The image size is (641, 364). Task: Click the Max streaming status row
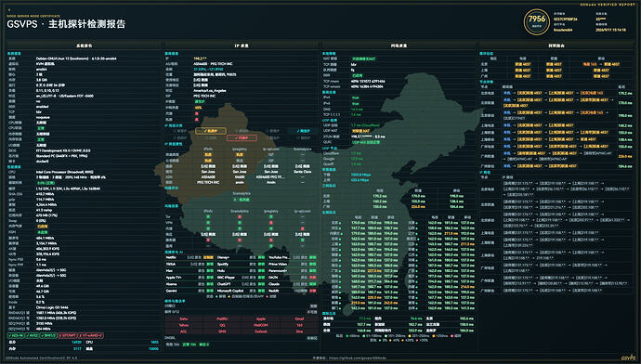[190, 271]
